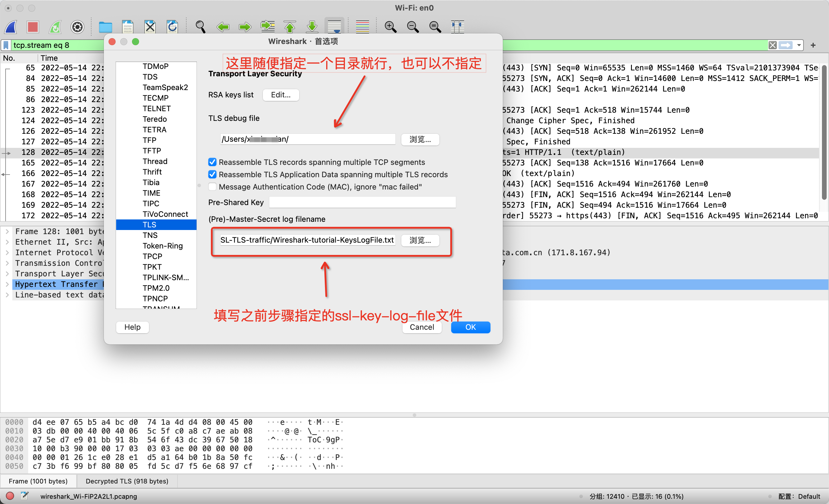Click inside the Pre-Shared Key field

(362, 202)
